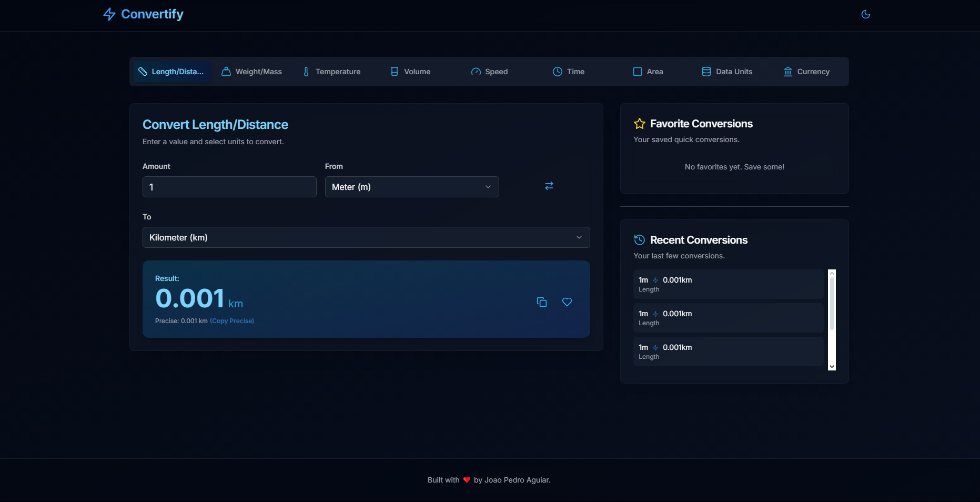This screenshot has height=502, width=980.
Task: Copy the result using the copy icon
Action: point(542,302)
